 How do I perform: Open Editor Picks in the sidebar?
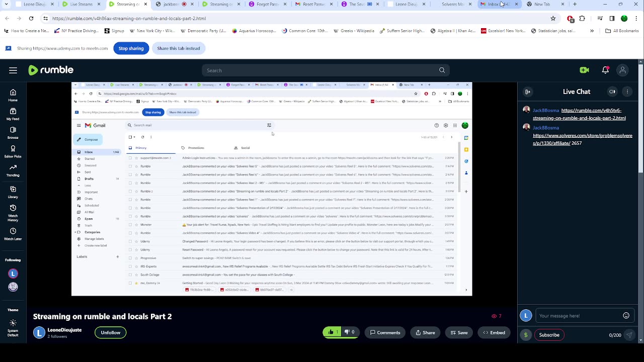tap(13, 151)
